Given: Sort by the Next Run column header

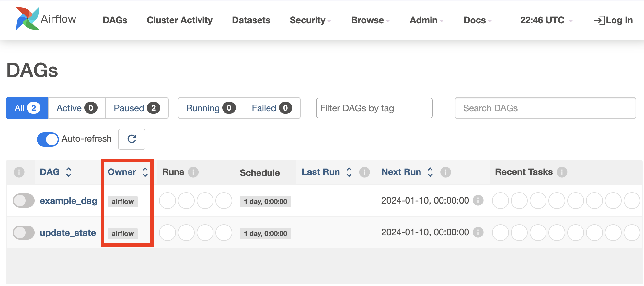Looking at the screenshot, I should pyautogui.click(x=401, y=172).
